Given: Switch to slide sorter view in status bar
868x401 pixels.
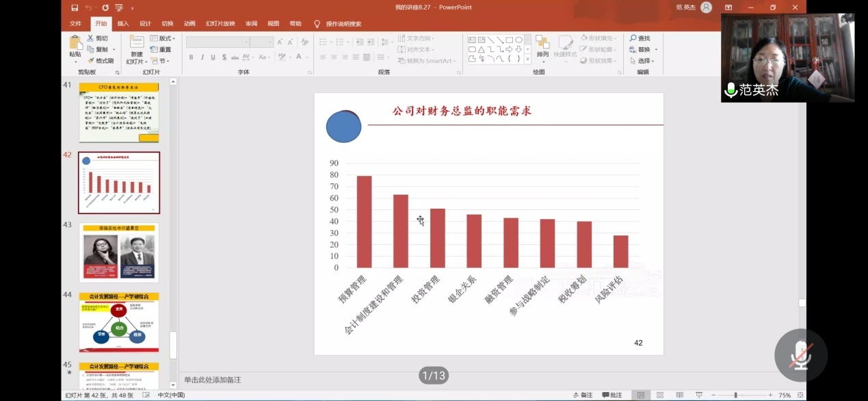Looking at the screenshot, I should click(x=660, y=396).
